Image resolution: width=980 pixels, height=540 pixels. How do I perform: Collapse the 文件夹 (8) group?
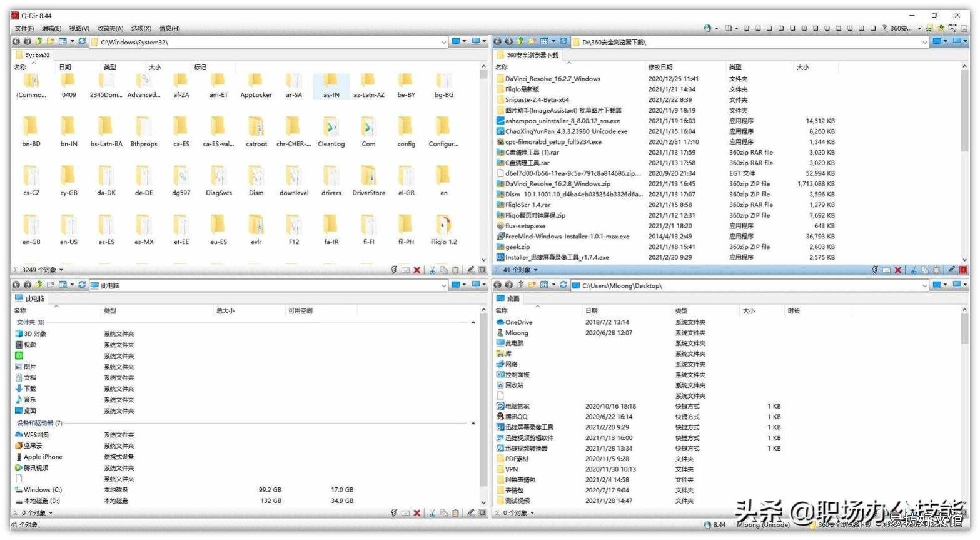click(473, 323)
